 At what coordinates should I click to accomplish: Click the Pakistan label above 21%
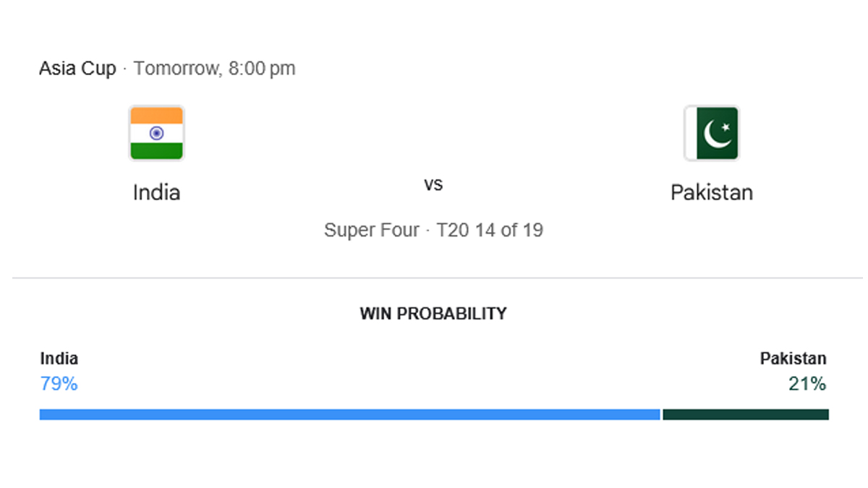793,359
